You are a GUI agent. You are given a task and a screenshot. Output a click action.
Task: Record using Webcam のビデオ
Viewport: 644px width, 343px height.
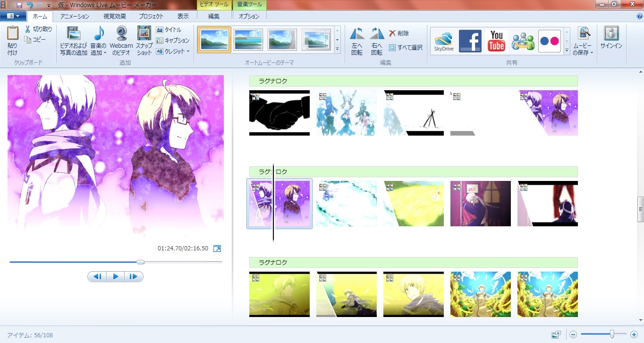(x=122, y=41)
